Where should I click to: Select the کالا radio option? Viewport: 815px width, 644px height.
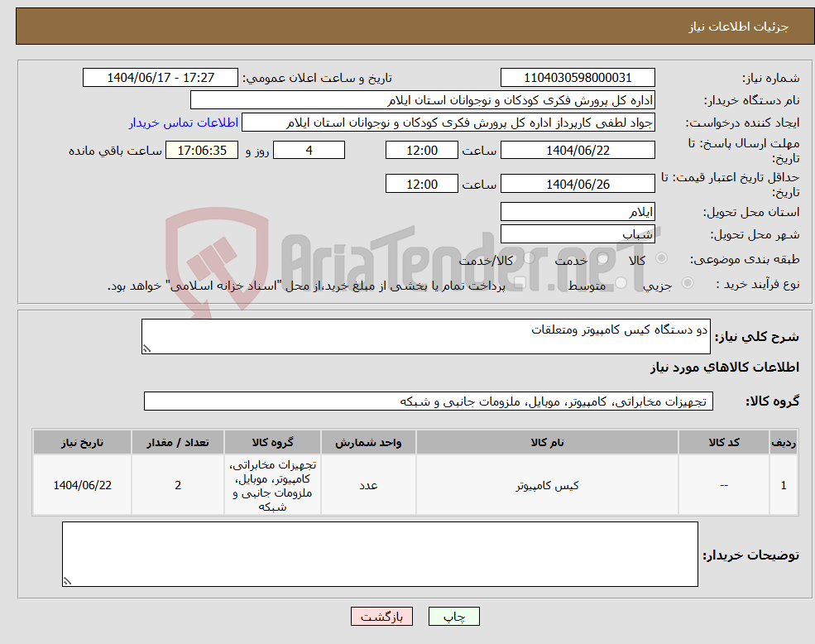[659, 259]
